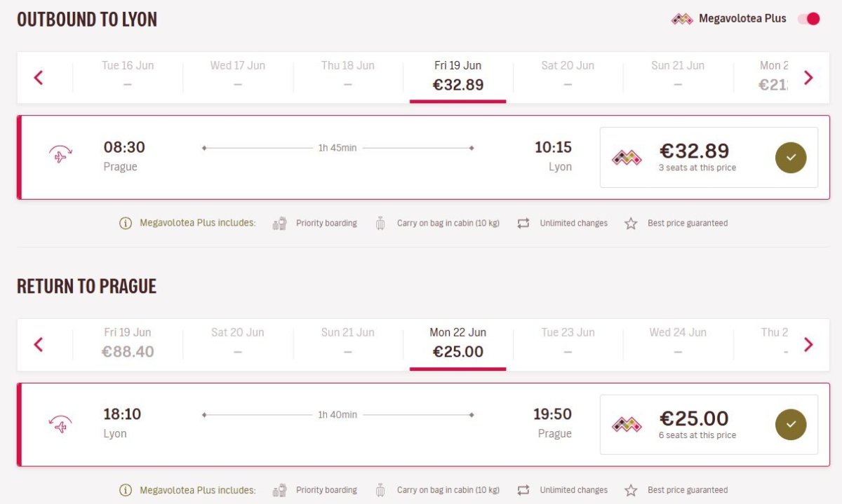
Task: Click outbound Priority boarding icon
Action: click(x=280, y=224)
